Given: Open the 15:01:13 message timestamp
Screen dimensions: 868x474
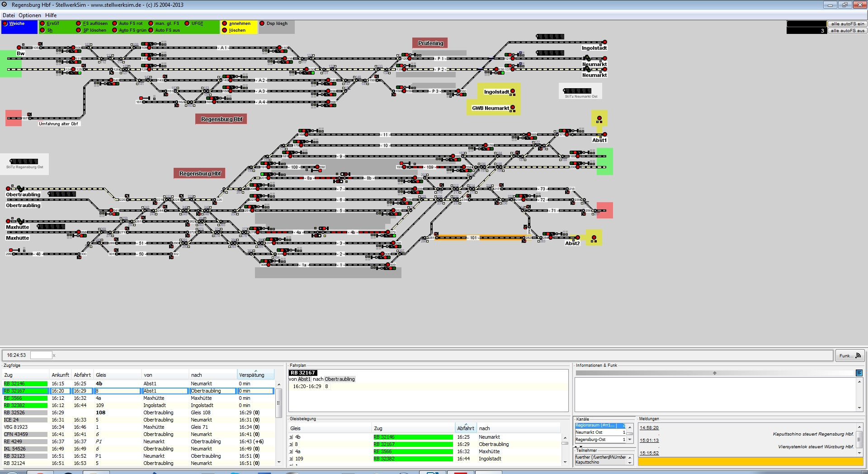Looking at the screenshot, I should pyautogui.click(x=649, y=441).
